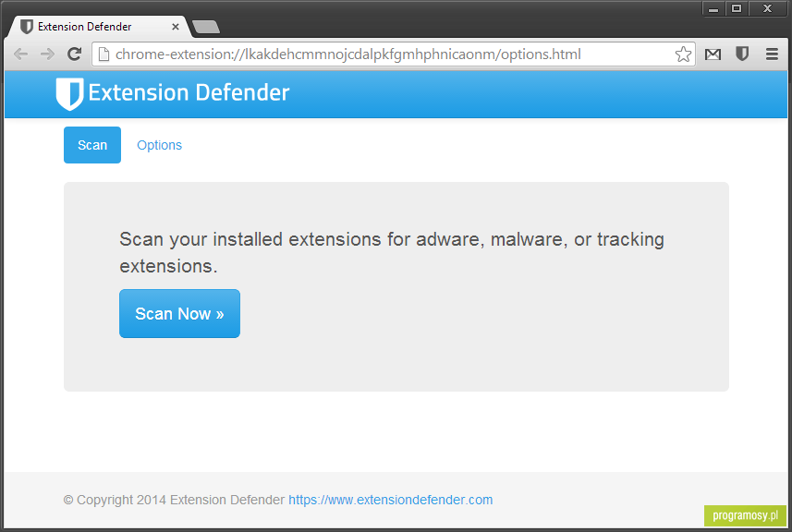Go back using the browser back arrow

point(20,54)
